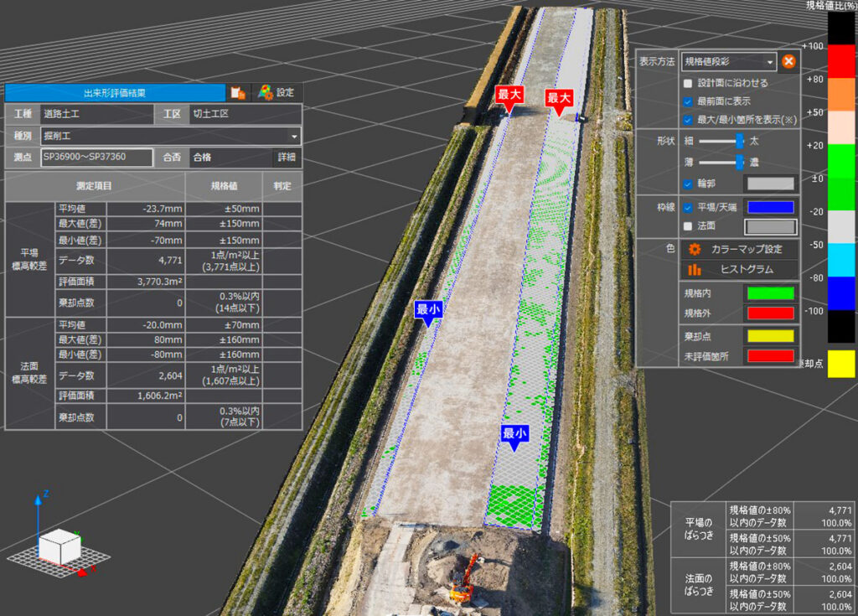858x616 pixels.
Task: Expand the 表示方法 規格値段彩 dropdown
Action: click(x=770, y=62)
